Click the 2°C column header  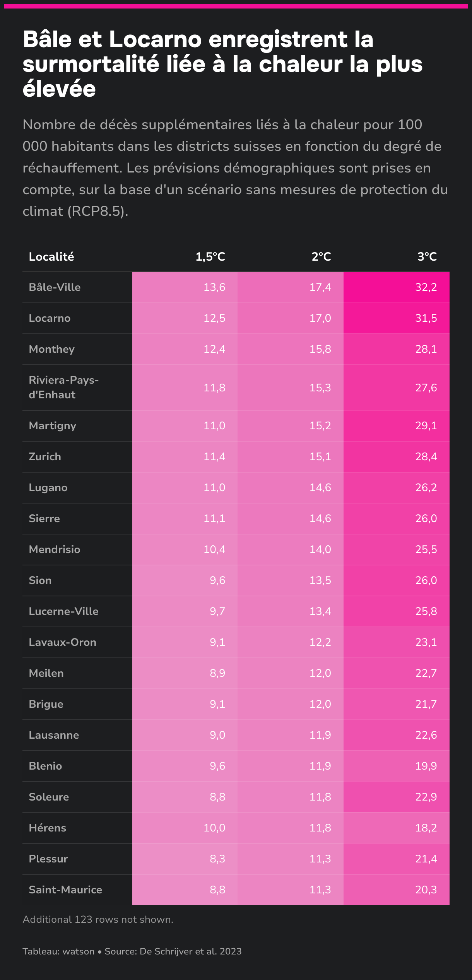point(321,257)
